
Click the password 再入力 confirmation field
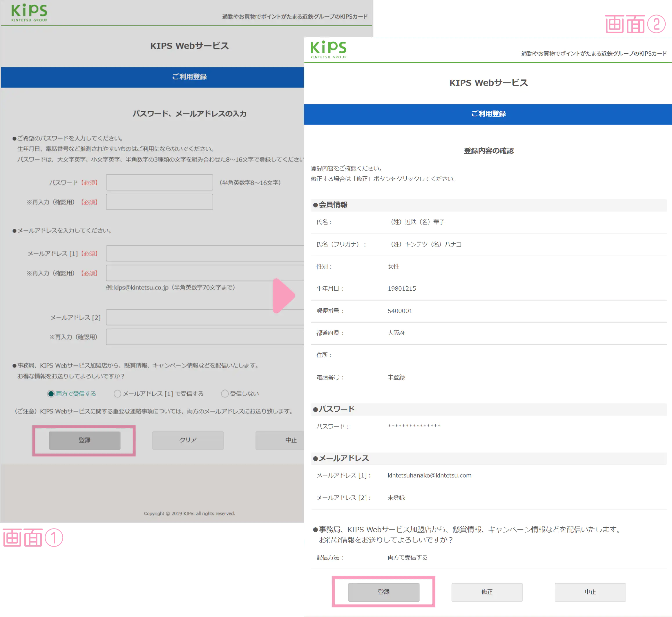pyautogui.click(x=159, y=202)
